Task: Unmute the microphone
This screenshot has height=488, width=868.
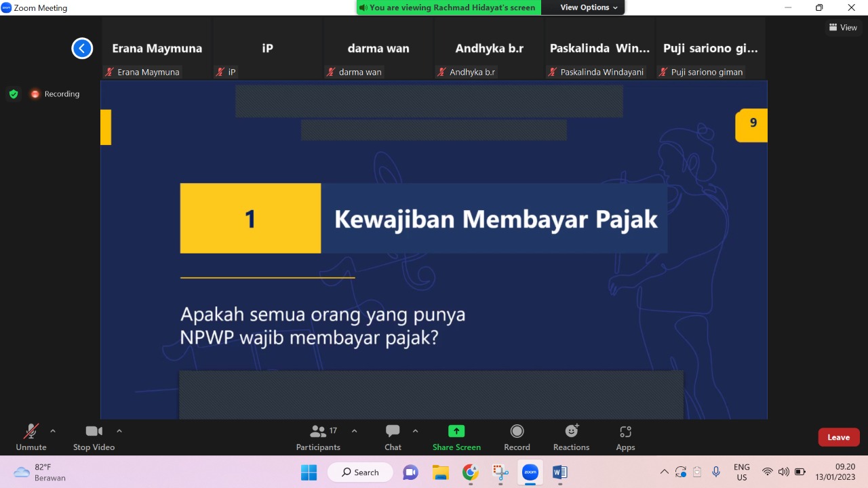Action: tap(31, 437)
